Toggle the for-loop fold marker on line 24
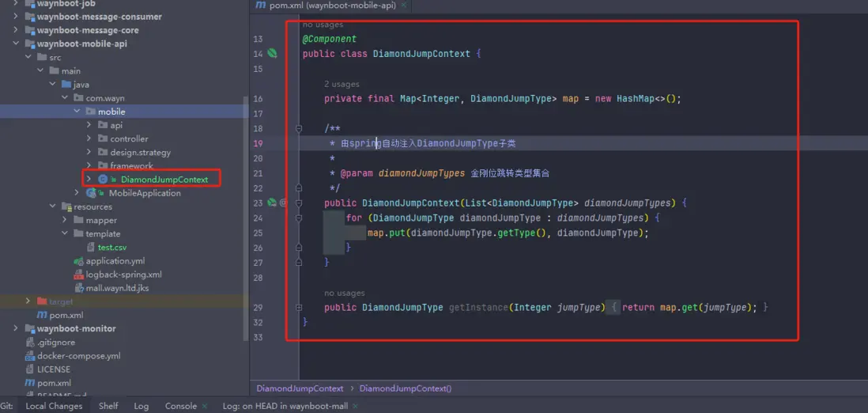 (x=299, y=218)
